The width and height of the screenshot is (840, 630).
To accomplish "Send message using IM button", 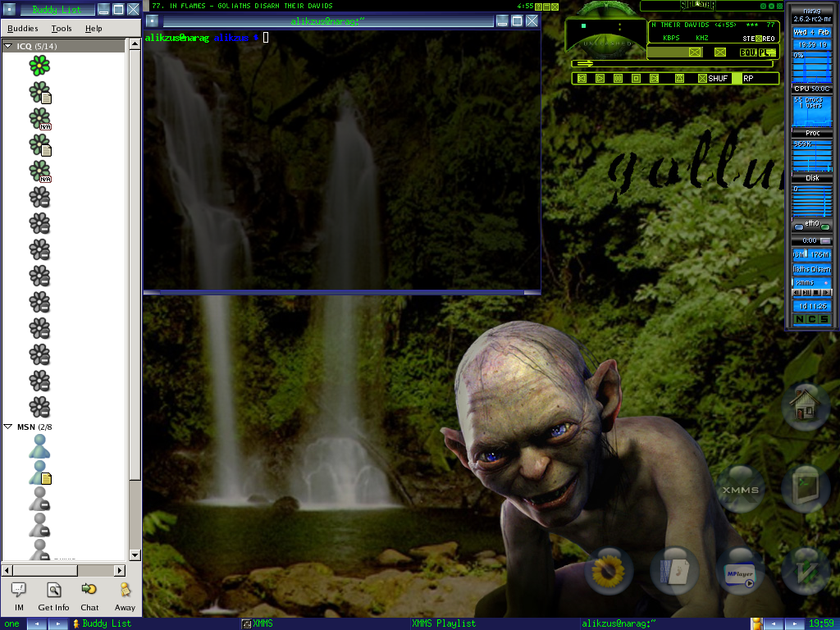I will click(x=18, y=596).
